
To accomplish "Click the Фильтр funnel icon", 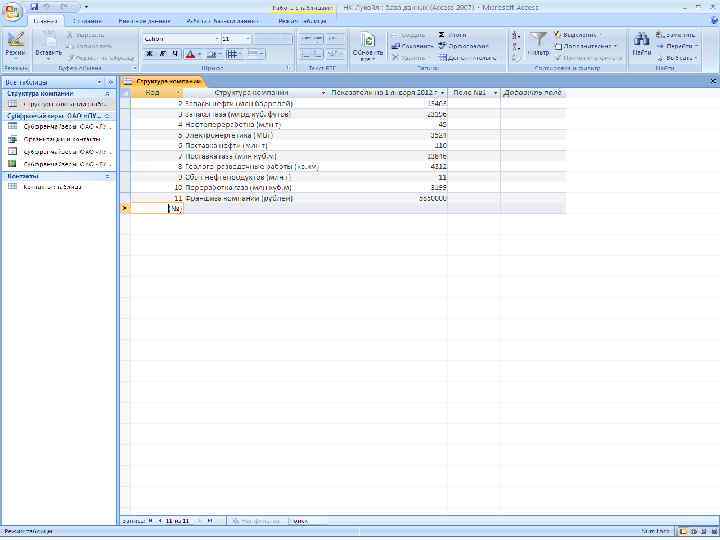I will point(538,44).
